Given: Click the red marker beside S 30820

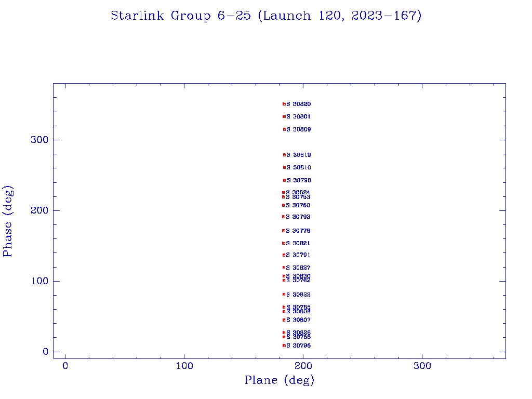Looking at the screenshot, I should [x=284, y=104].
